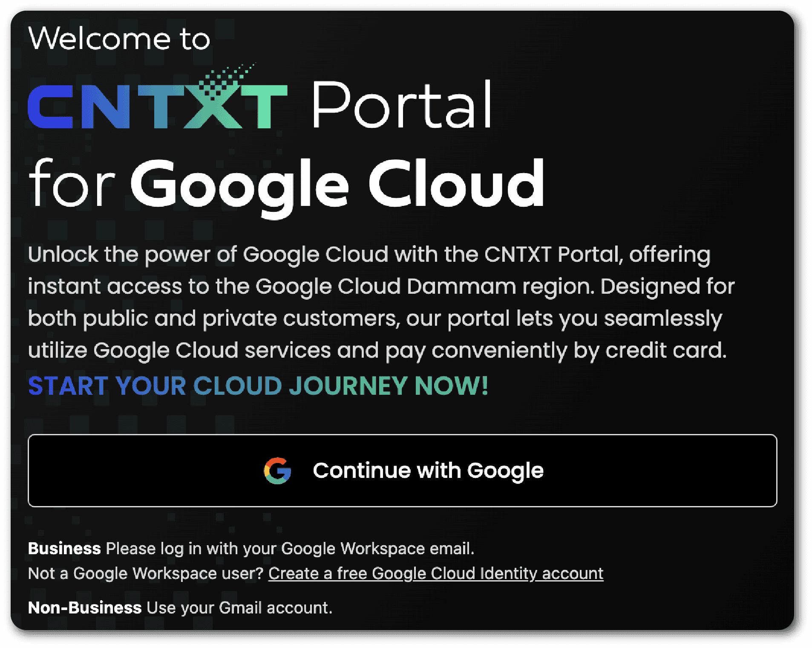Screen dimensions: 812x648
Task: Click the large white word "Portal"
Action: tap(402, 106)
